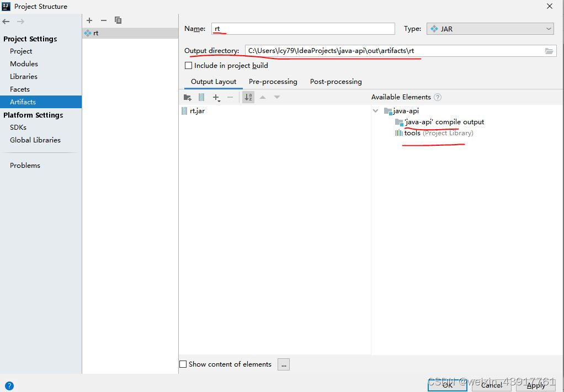This screenshot has height=392, width=564.
Task: Toggle sort elements by names and types
Action: point(248,97)
